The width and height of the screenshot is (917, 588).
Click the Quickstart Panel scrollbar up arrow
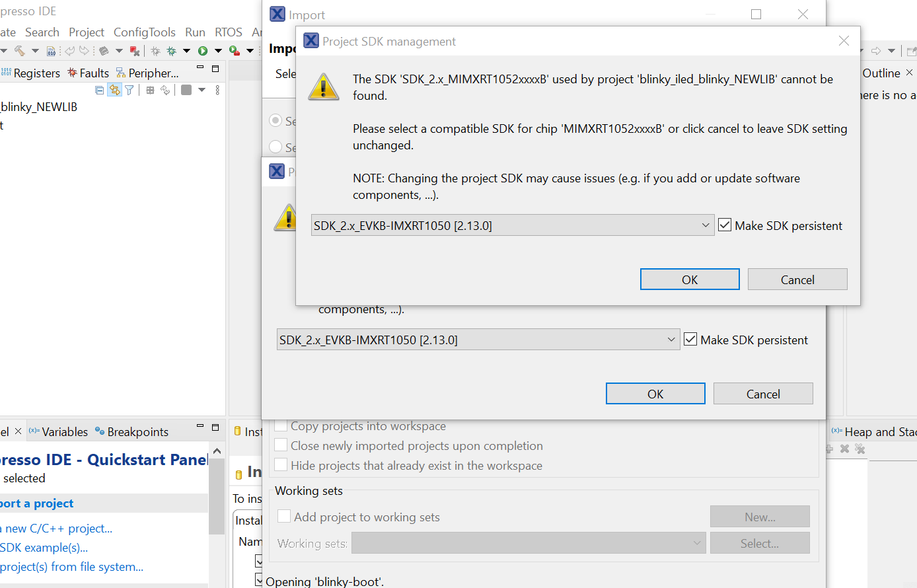217,451
